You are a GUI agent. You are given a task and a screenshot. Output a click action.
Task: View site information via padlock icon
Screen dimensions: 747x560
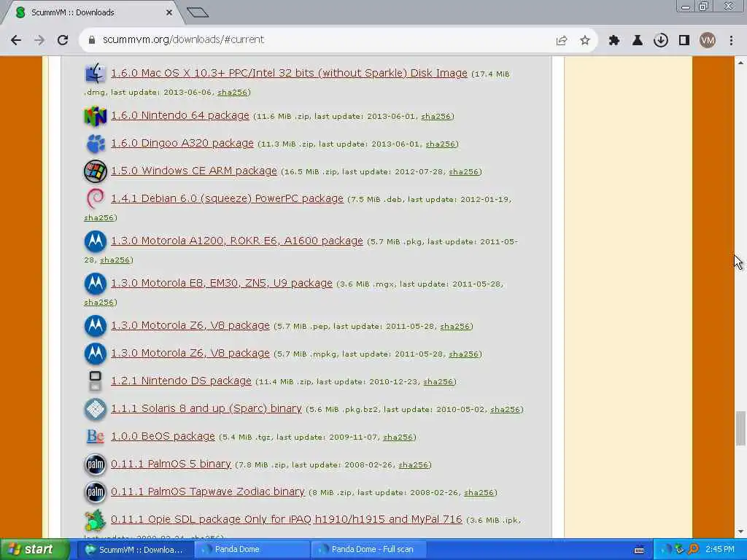(x=92, y=40)
